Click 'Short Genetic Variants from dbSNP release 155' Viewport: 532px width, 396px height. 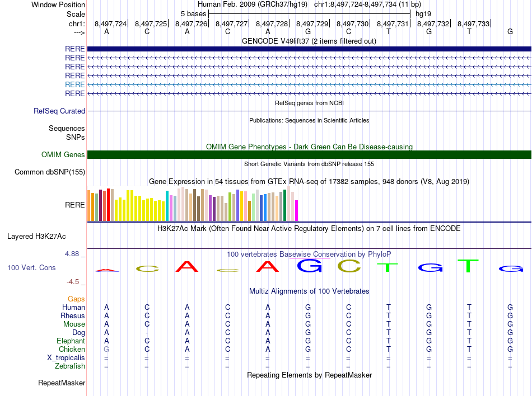click(309, 164)
